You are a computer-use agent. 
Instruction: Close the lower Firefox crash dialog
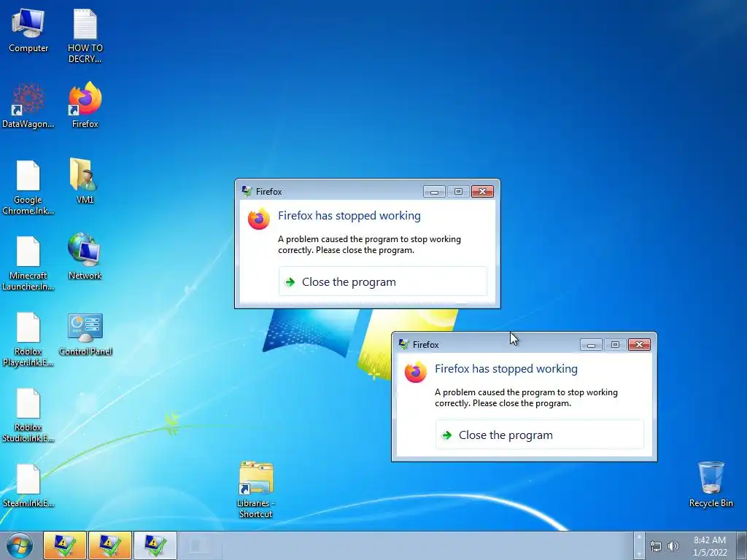(x=639, y=344)
